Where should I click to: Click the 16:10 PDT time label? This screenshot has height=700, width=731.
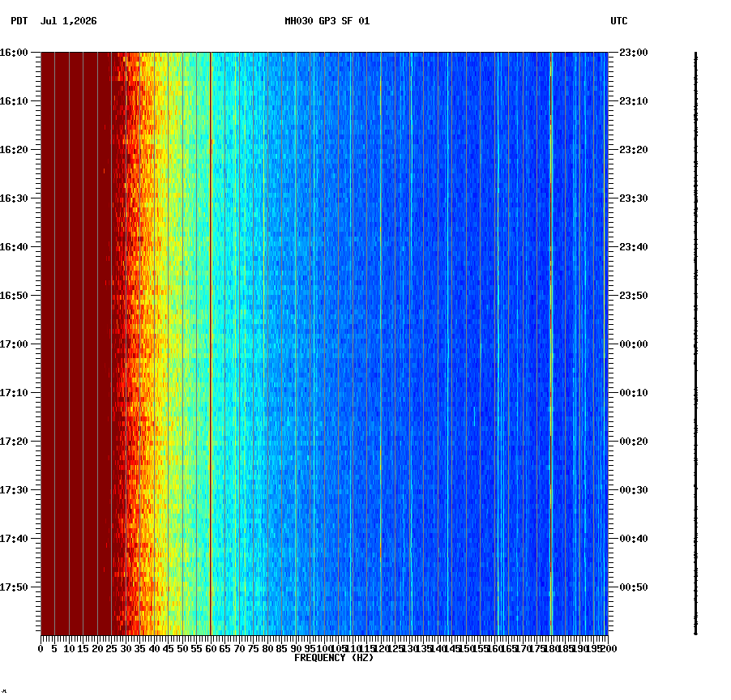(14, 101)
